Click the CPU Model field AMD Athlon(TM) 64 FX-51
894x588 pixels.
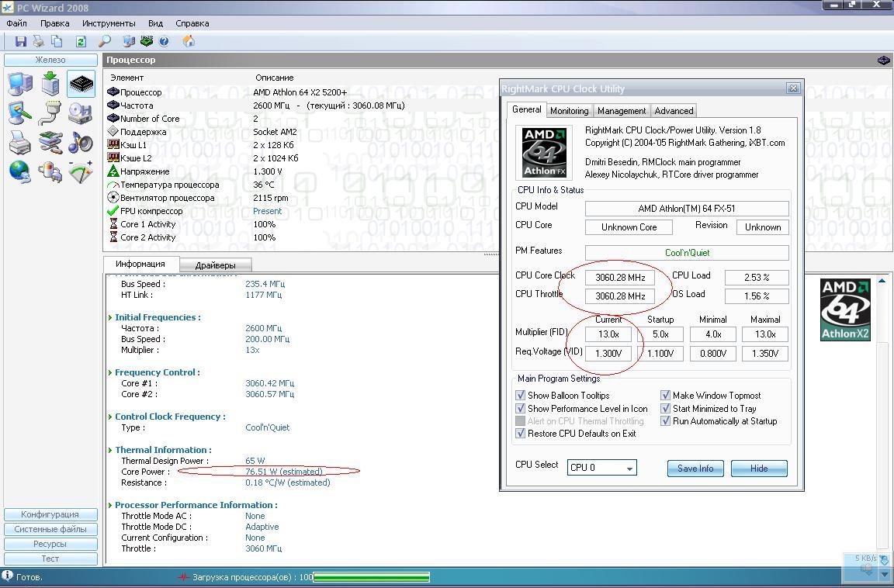(687, 209)
